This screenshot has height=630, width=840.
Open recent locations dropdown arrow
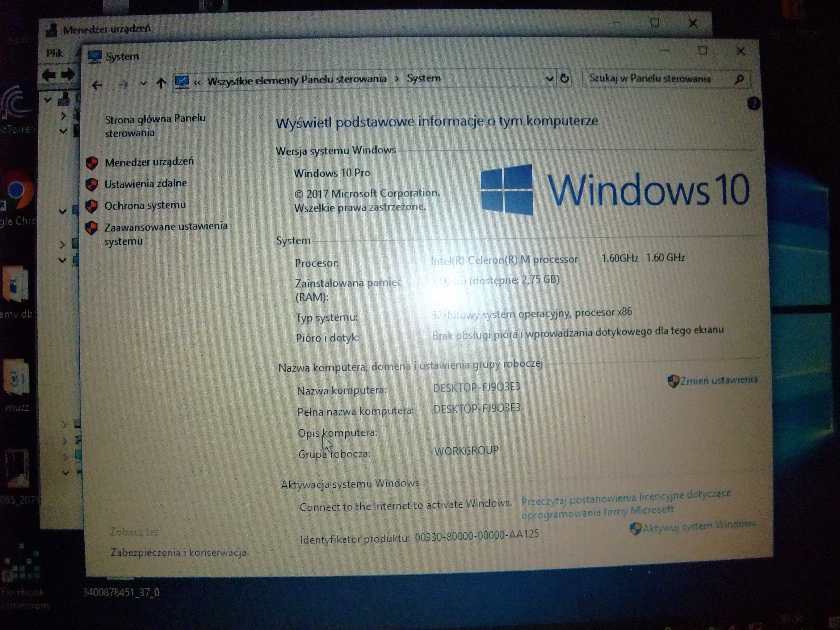[x=143, y=84]
